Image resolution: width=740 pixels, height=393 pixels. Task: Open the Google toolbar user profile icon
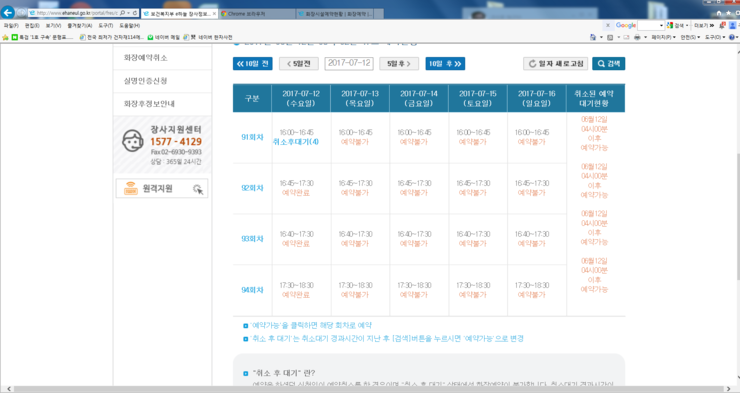click(732, 25)
